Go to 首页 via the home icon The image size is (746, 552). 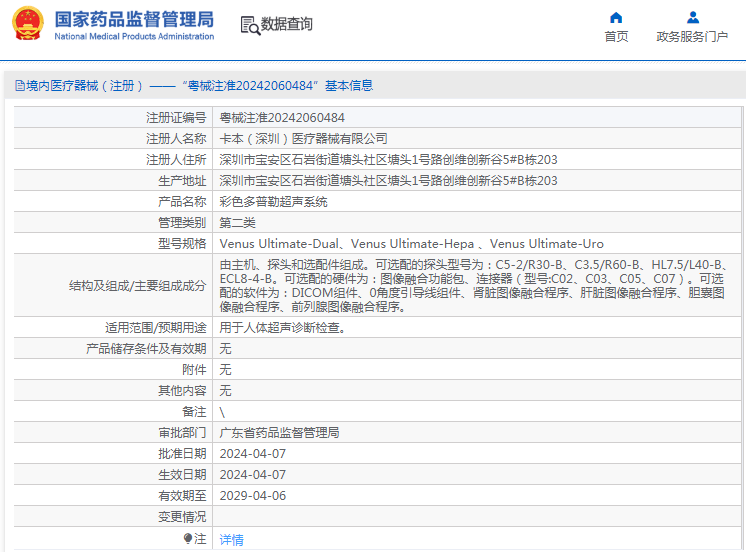tap(616, 18)
